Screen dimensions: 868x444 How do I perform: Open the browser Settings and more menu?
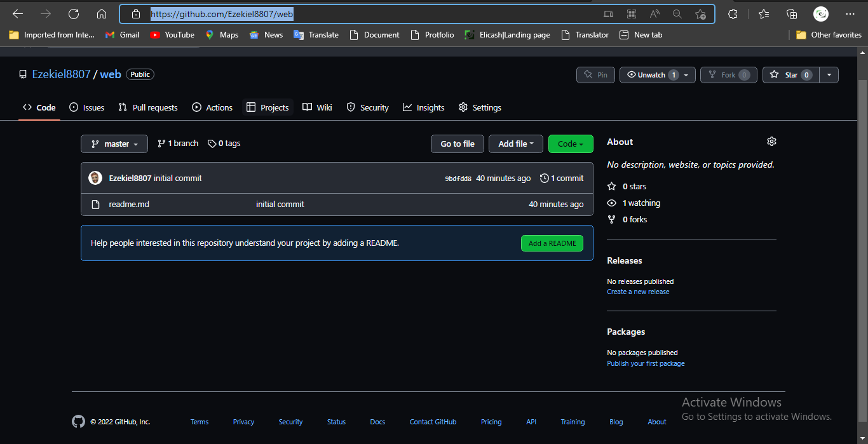click(850, 14)
